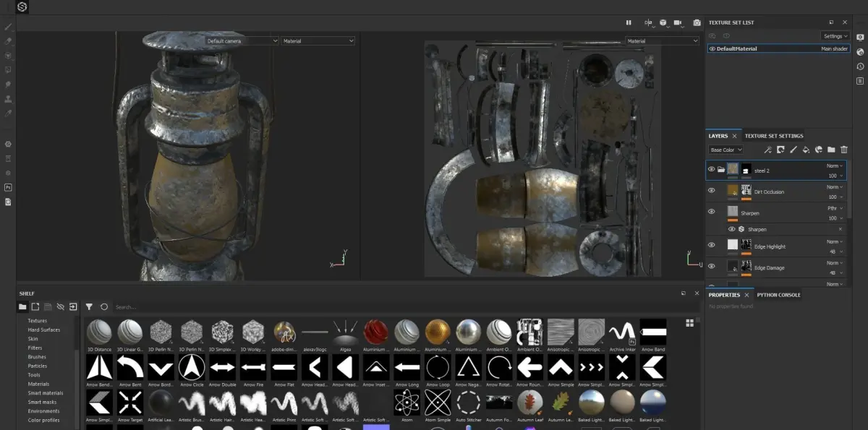Select the Paint brush tool in left toolbar
868x430 pixels.
coord(8,27)
